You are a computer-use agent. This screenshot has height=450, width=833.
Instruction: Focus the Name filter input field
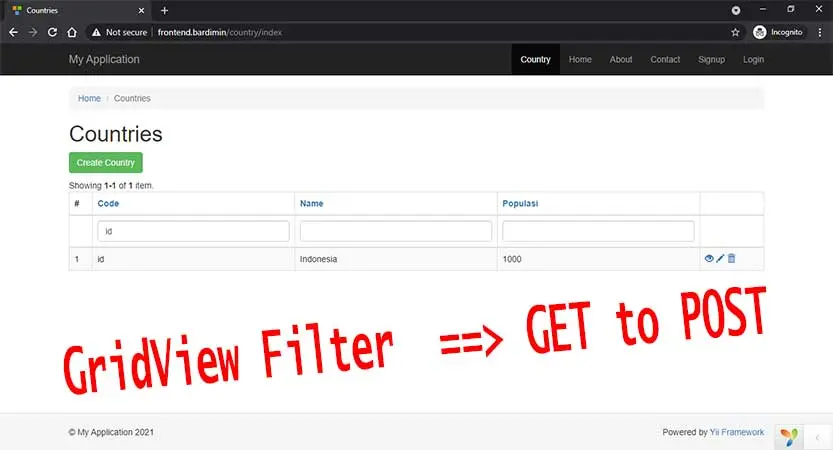395,231
